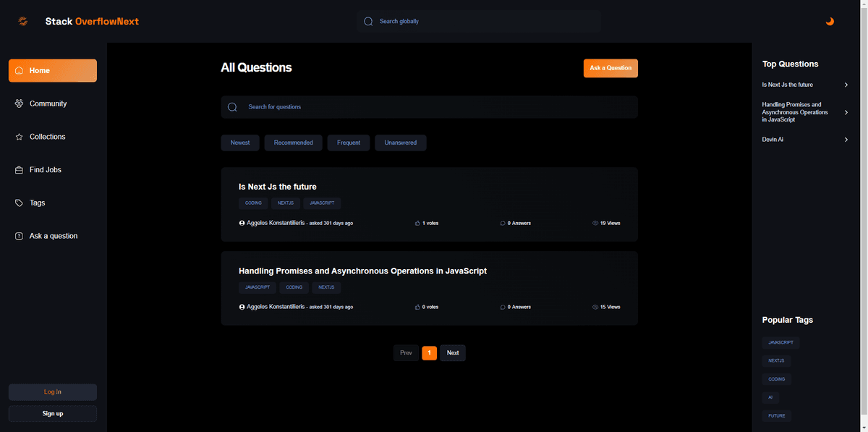Click the Home house icon
868x432 pixels.
click(x=19, y=71)
